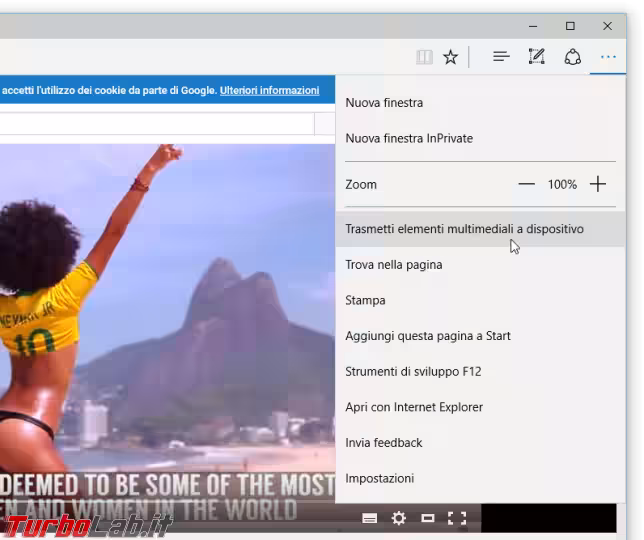Open the Hub three-lines icon
The height and width of the screenshot is (540, 644).
[x=501, y=57]
